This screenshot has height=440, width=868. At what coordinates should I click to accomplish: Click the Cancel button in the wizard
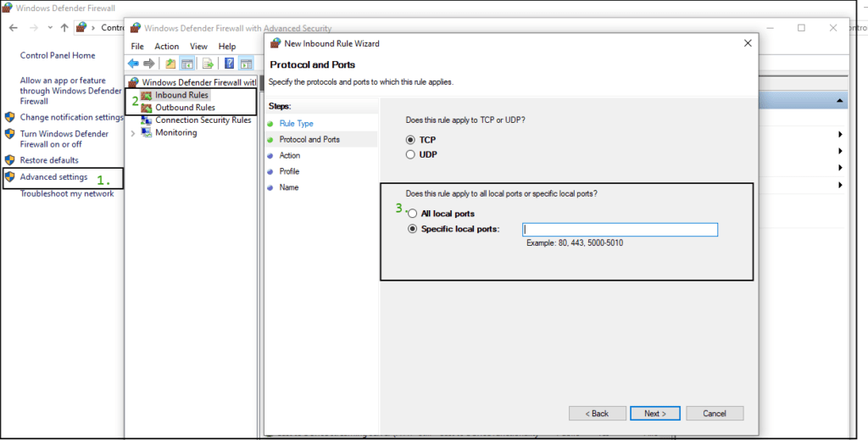715,414
